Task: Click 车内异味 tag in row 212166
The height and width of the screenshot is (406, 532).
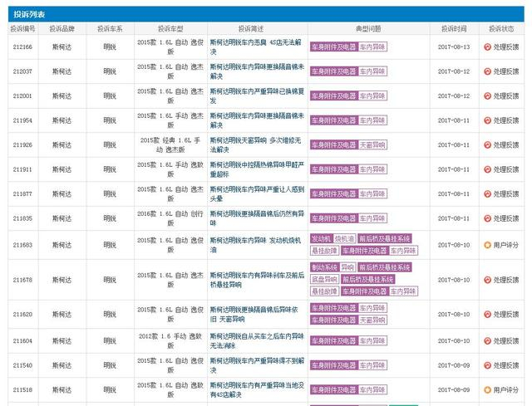Action: 372,47
